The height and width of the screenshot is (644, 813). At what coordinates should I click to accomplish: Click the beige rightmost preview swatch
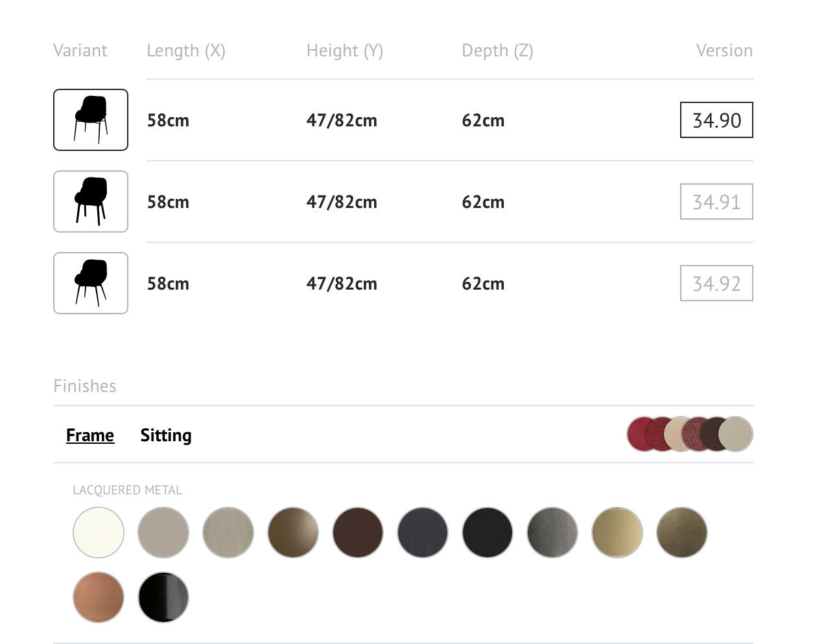(x=738, y=434)
